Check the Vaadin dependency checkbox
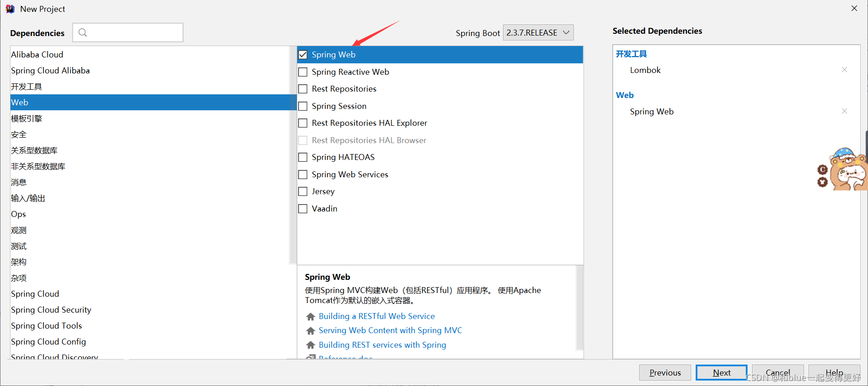The image size is (868, 386). tap(303, 209)
